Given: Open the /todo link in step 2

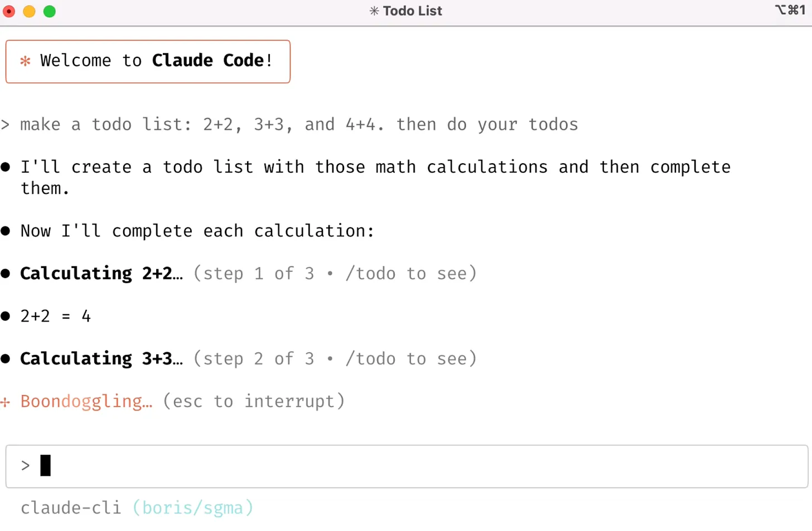Looking at the screenshot, I should point(371,358).
